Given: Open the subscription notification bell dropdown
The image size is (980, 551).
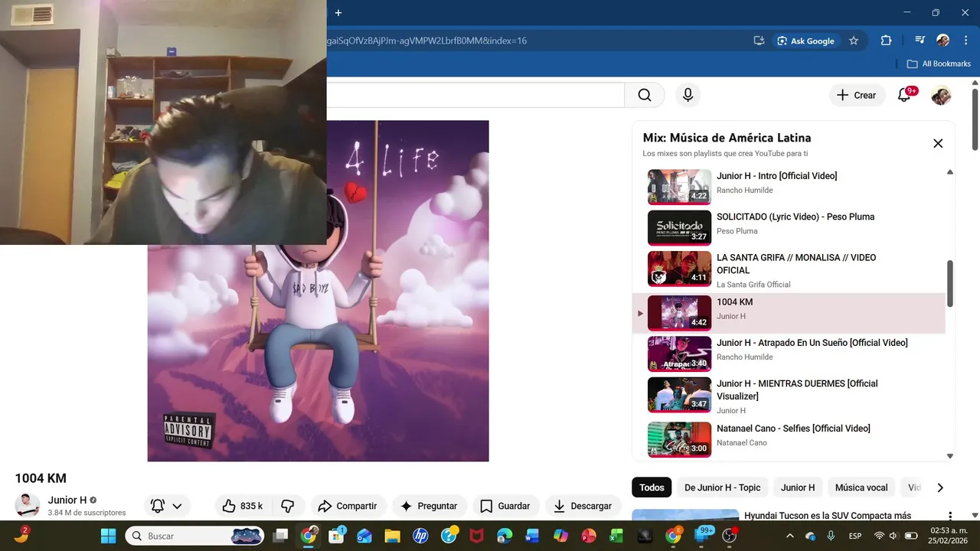Looking at the screenshot, I should (x=167, y=506).
